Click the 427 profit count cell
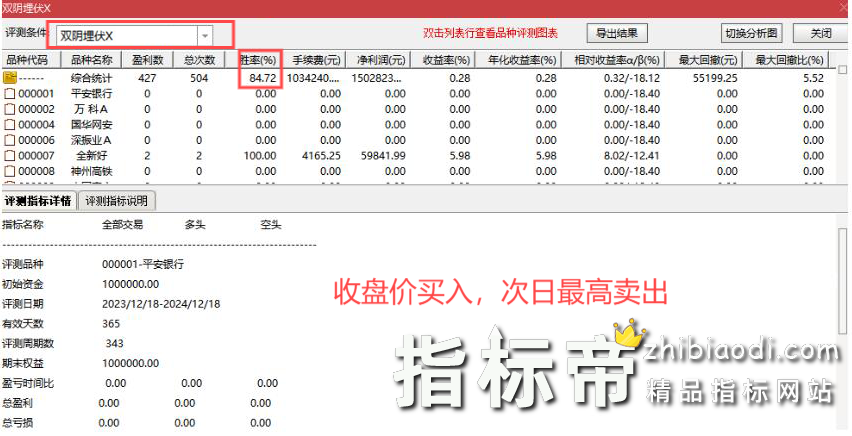The height and width of the screenshot is (436, 852). [x=147, y=78]
